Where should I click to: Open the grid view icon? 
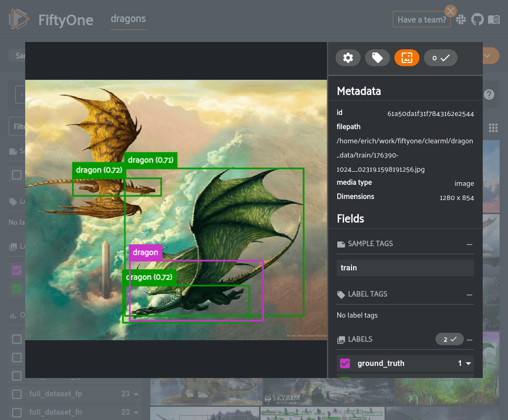[493, 128]
